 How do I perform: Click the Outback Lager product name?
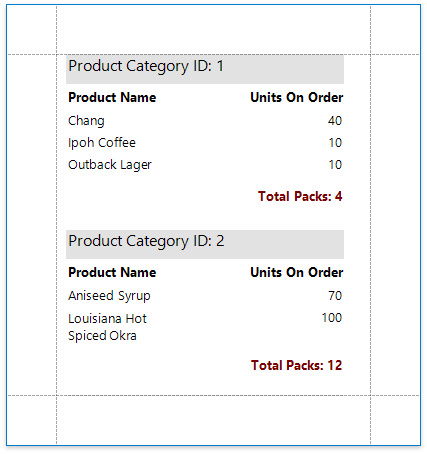point(110,165)
